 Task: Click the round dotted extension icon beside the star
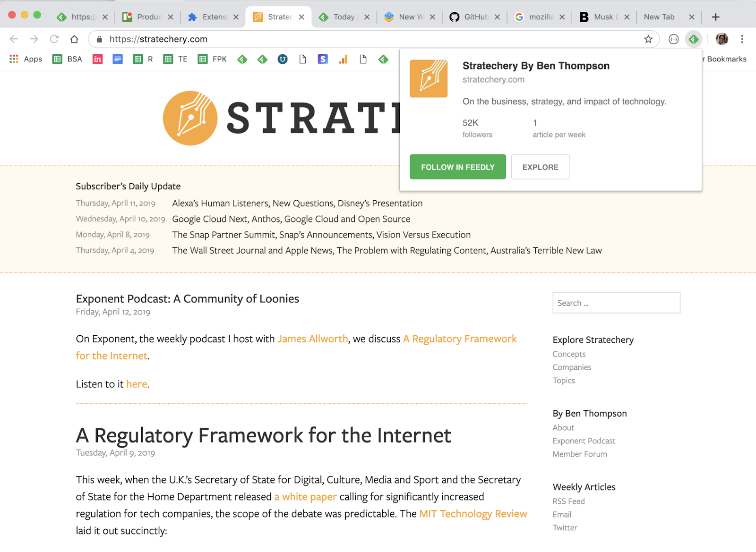point(674,39)
